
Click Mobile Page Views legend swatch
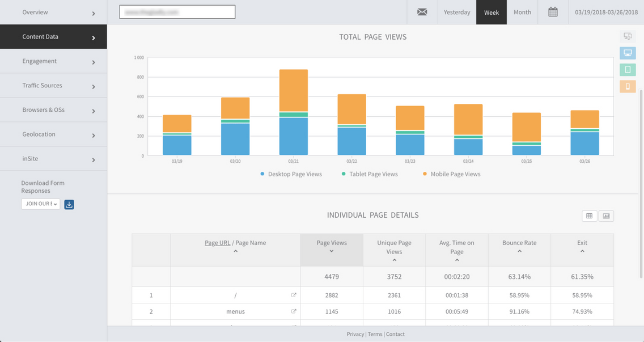coord(425,174)
